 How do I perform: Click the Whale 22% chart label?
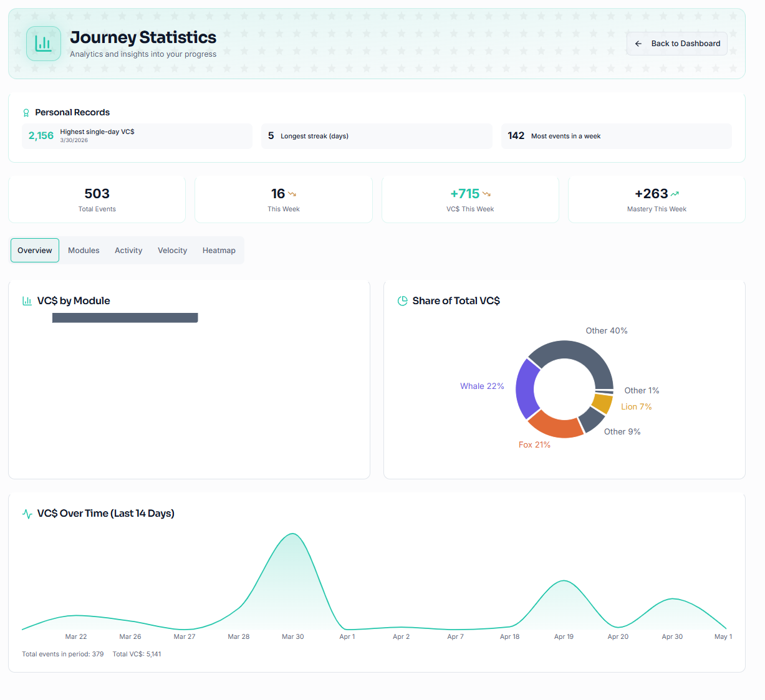pyautogui.click(x=482, y=386)
